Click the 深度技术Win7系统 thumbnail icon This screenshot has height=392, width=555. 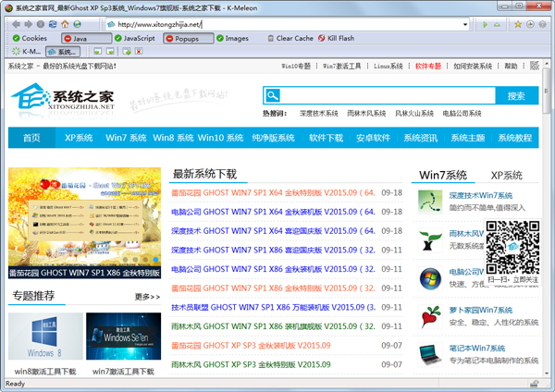(x=430, y=202)
